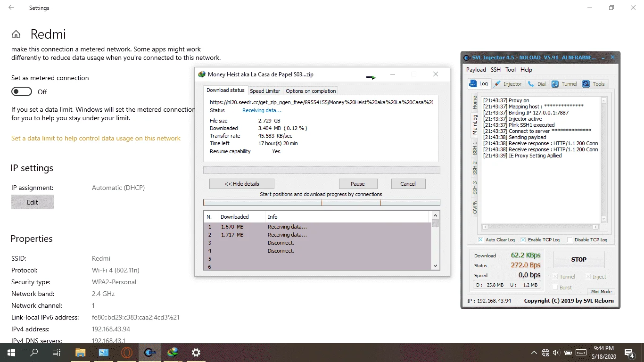This screenshot has width=644, height=362.
Task: Open the notification center icon
Action: pyautogui.click(x=629, y=353)
